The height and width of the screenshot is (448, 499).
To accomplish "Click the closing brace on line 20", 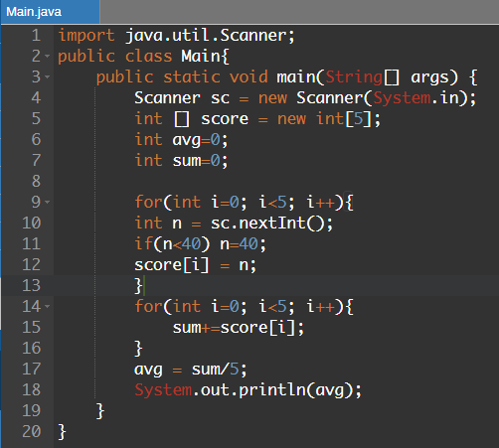I will (62, 432).
